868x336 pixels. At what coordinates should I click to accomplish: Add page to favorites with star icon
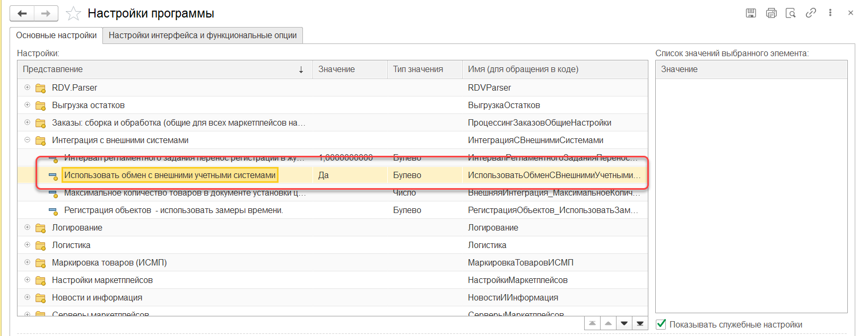(73, 13)
